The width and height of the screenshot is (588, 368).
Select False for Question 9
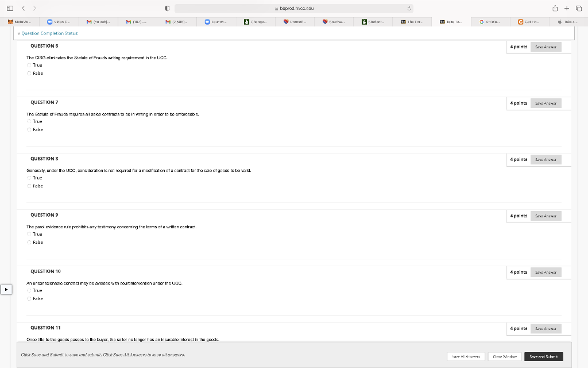29,242
